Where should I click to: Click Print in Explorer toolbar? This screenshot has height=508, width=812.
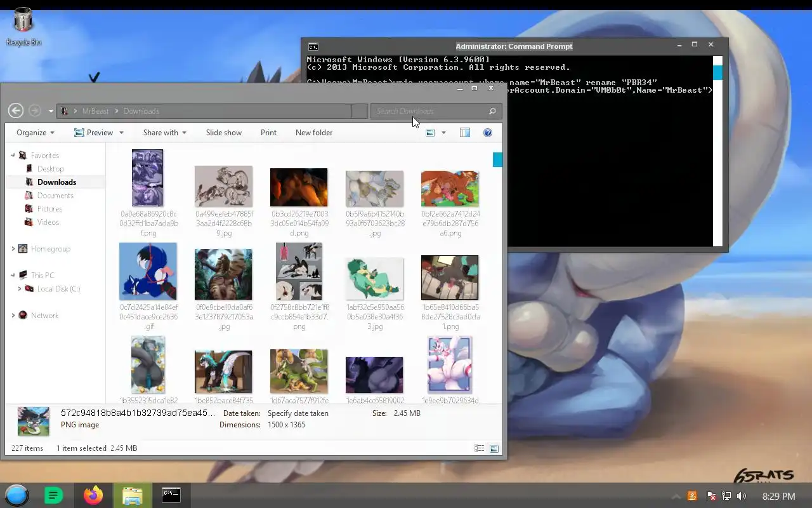tap(268, 133)
